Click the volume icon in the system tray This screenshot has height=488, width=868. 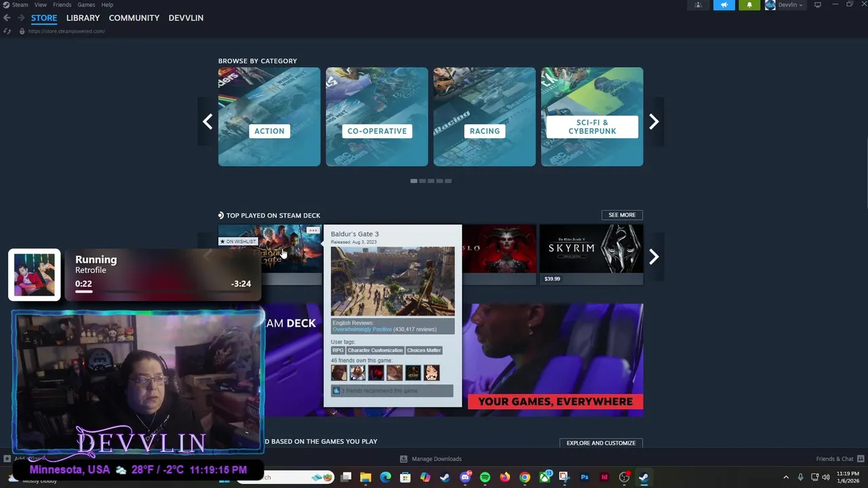(826, 477)
